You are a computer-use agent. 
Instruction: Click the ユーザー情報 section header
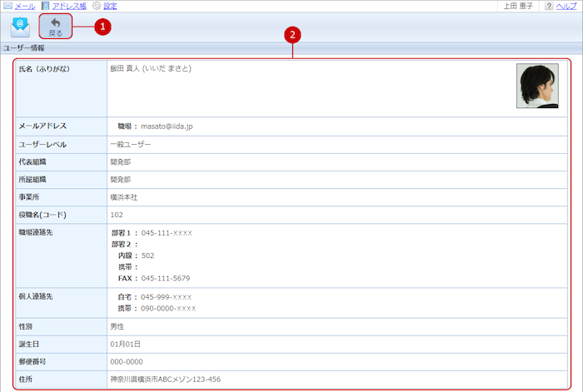coord(25,48)
